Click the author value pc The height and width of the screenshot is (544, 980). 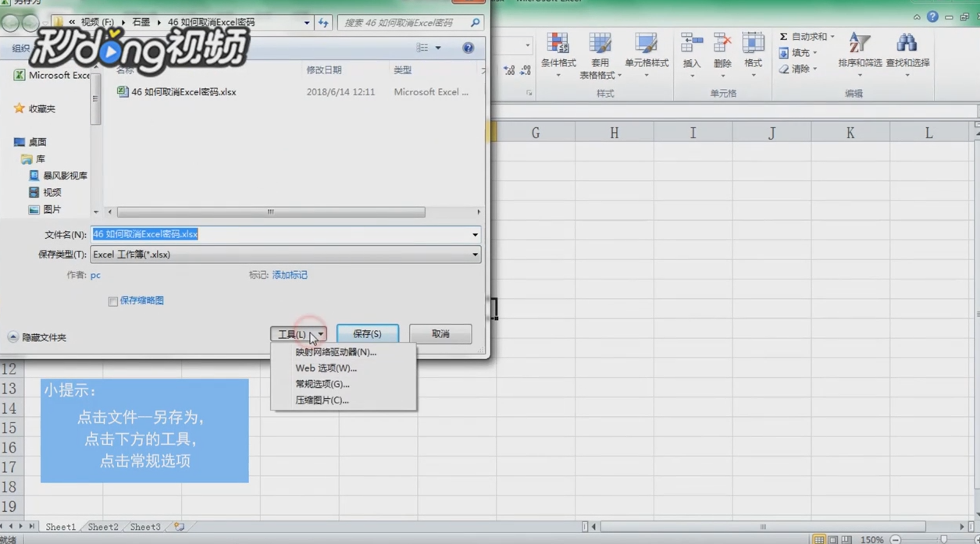tap(95, 275)
